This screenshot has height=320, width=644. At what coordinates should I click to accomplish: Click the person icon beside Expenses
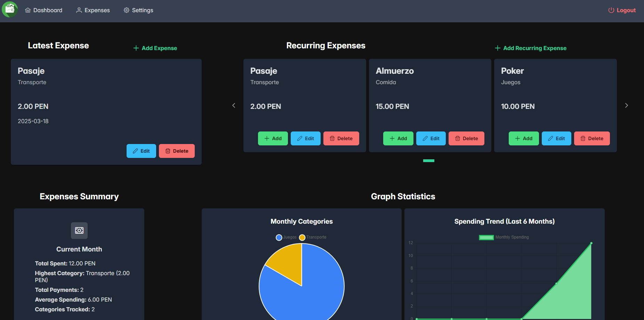tap(79, 10)
